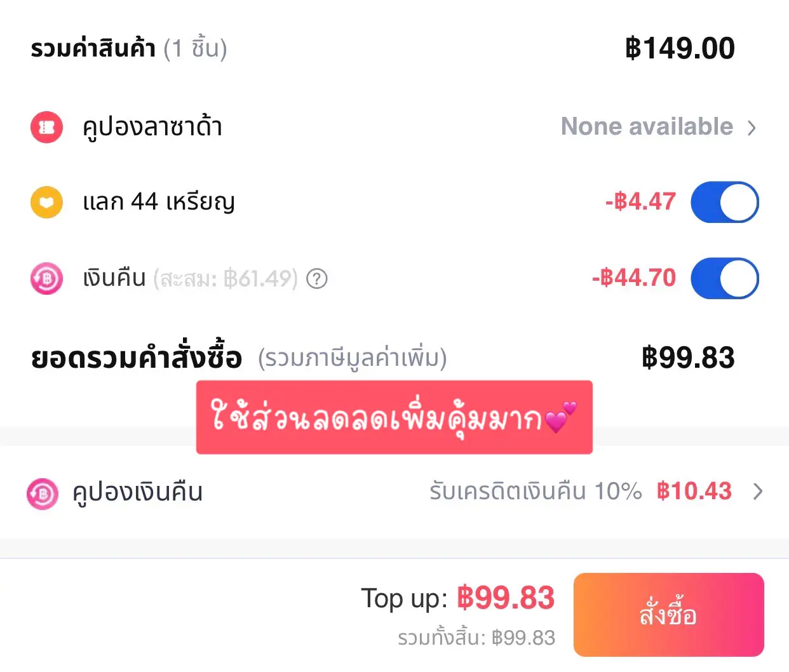Click the red Lazada coupon ticket icon
This screenshot has width=789, height=672.
coord(46,127)
